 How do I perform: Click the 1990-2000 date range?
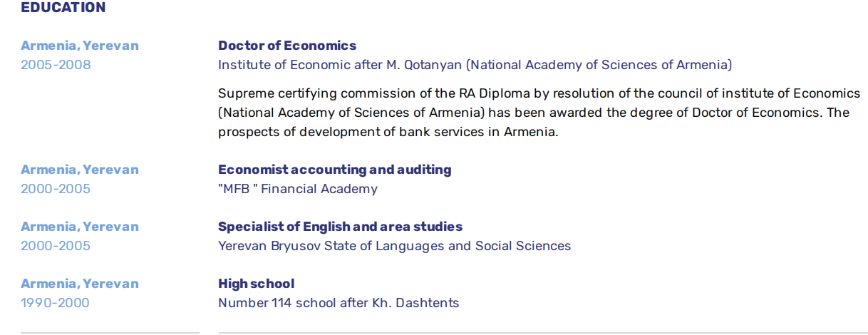click(x=55, y=303)
